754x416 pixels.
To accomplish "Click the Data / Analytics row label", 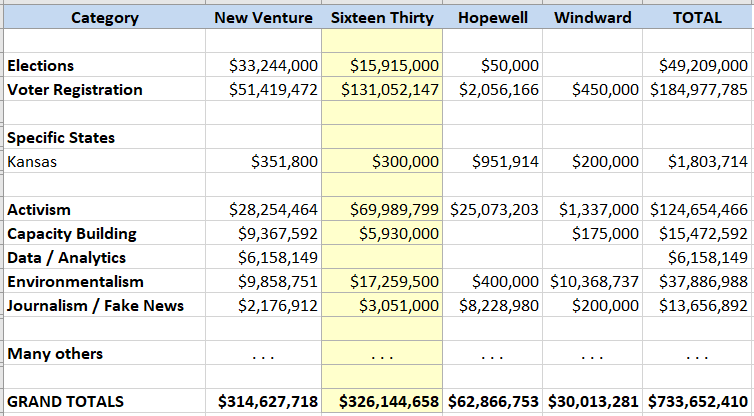I will (x=66, y=258).
